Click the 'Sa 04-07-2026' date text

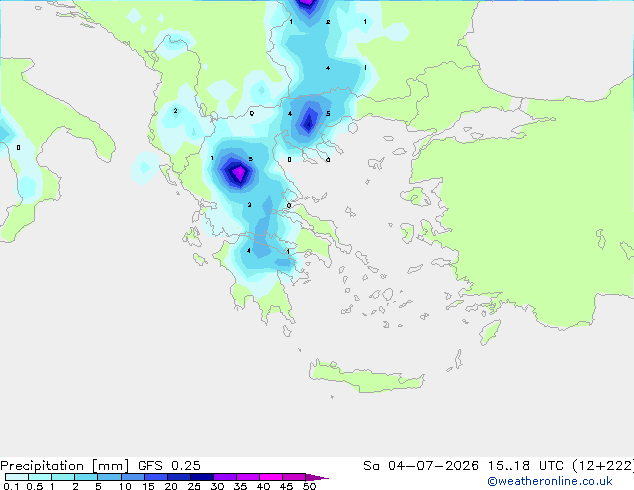click(x=421, y=466)
